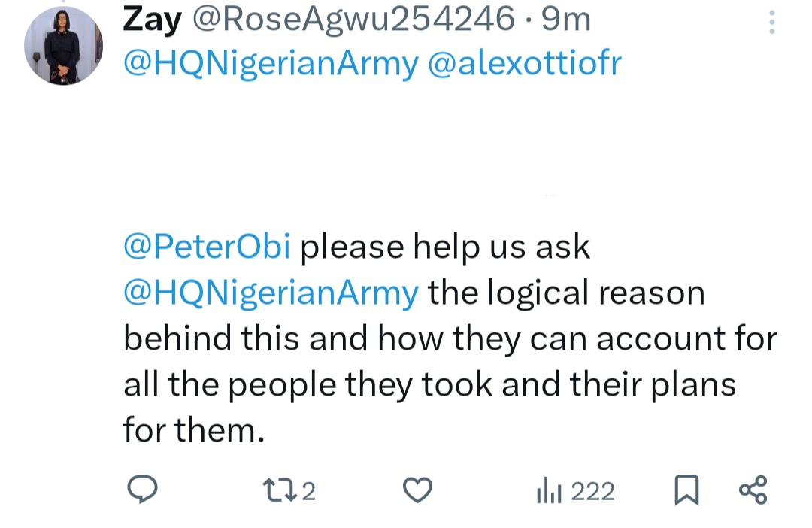
Task: Open tweet analytics via the bar chart icon
Action: 547,491
